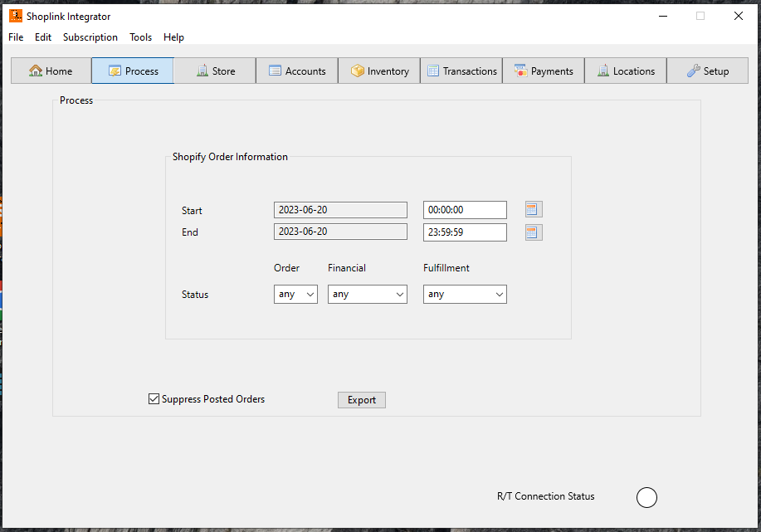Open the Subscription menu
The image size is (761, 532).
click(90, 37)
